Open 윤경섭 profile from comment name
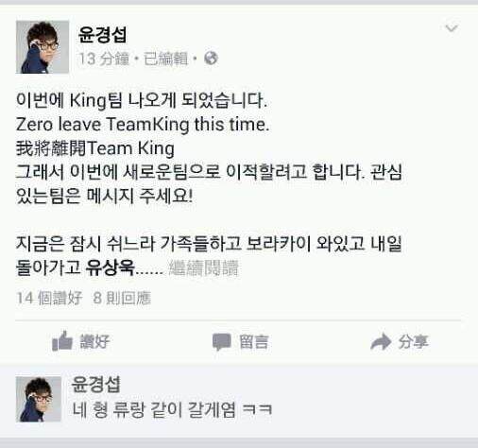The image size is (478, 448). click(96, 385)
